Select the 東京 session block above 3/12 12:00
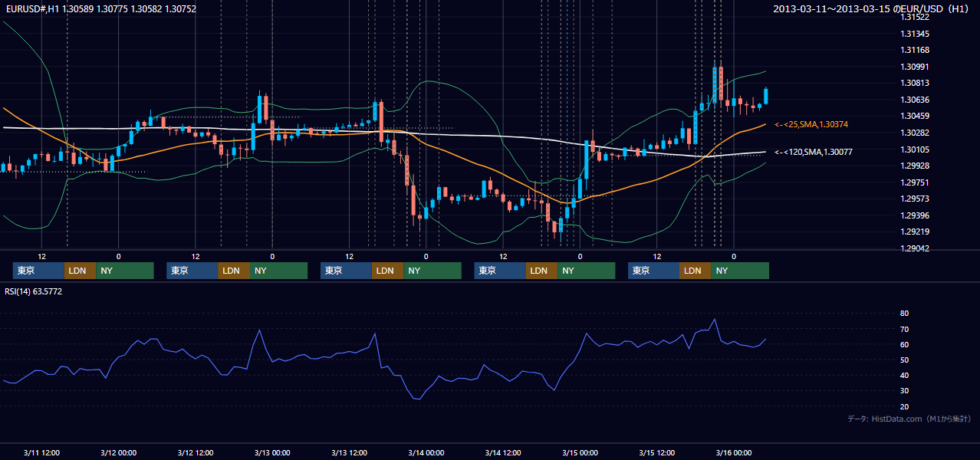Image resolution: width=980 pixels, height=460 pixels. click(x=192, y=271)
